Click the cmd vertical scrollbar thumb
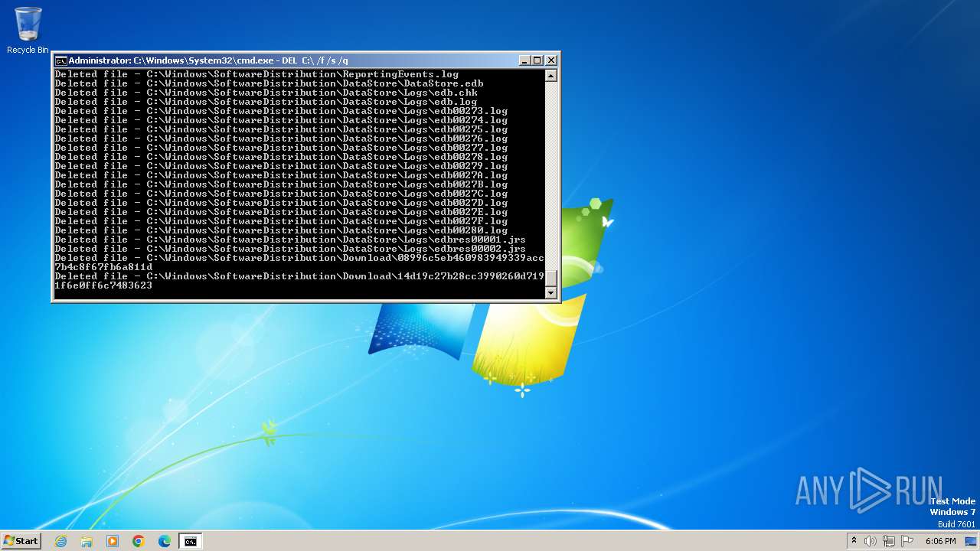980x551 pixels. 550,279
